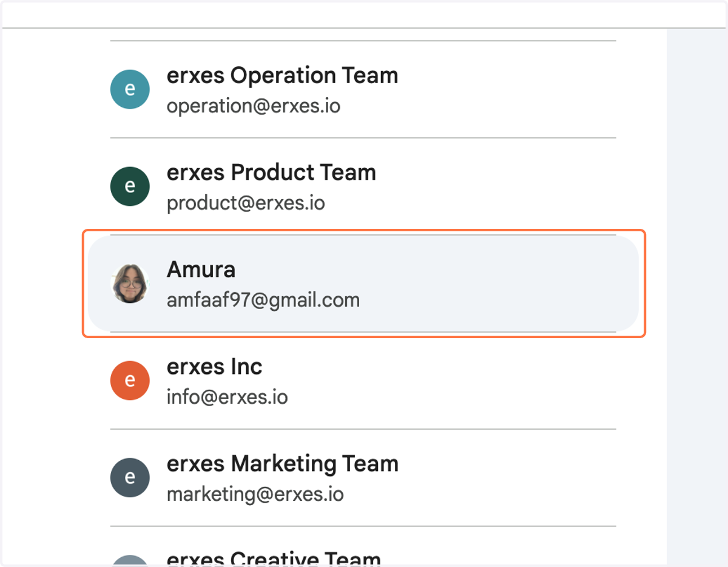Select the erxes Marketing Team account name
728x567 pixels.
(283, 464)
